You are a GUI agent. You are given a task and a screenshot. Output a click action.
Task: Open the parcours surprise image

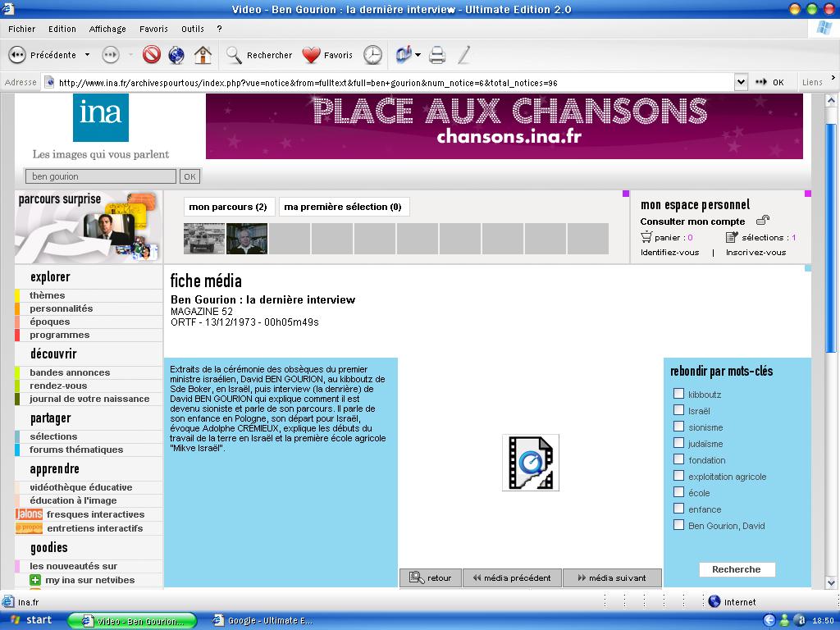click(89, 226)
